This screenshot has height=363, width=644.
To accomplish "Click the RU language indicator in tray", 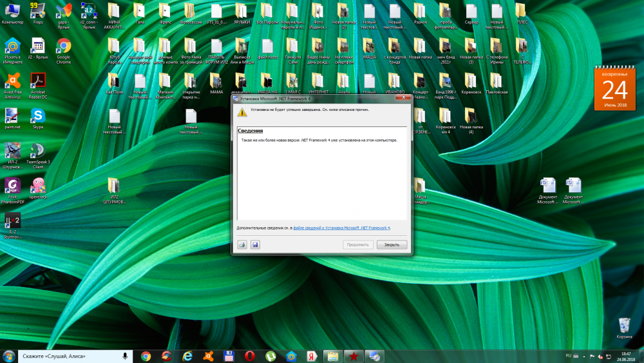I will [568, 355].
